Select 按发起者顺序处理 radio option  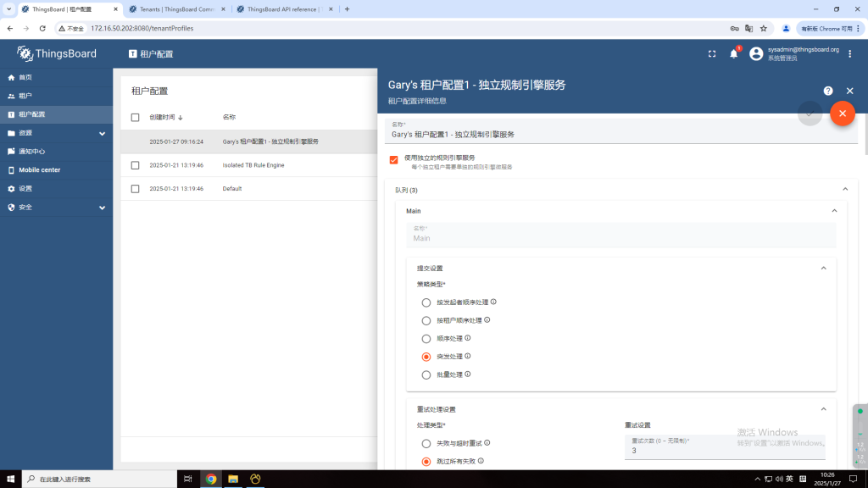tap(426, 302)
